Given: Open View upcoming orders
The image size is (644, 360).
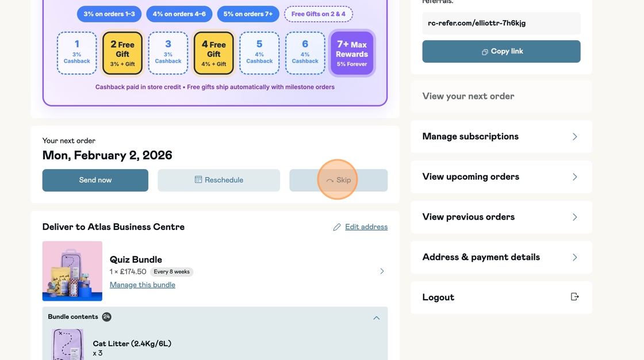Looking at the screenshot, I should 501,177.
